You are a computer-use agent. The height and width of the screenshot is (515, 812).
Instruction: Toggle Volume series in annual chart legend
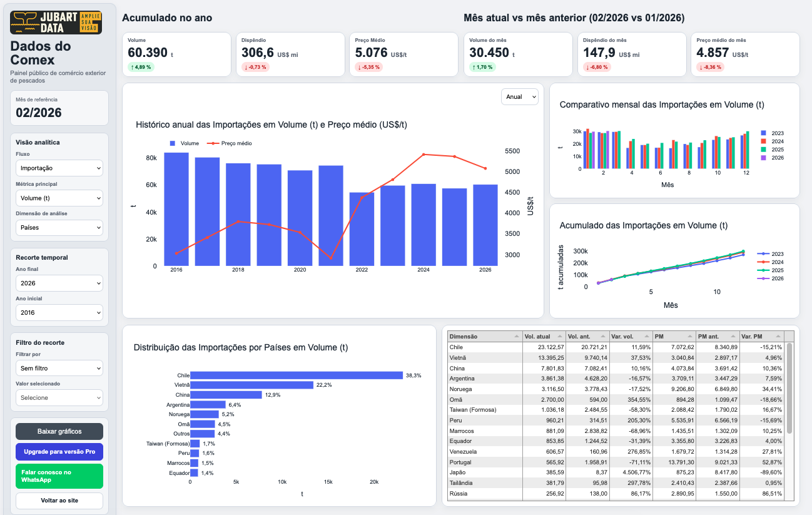coord(184,143)
